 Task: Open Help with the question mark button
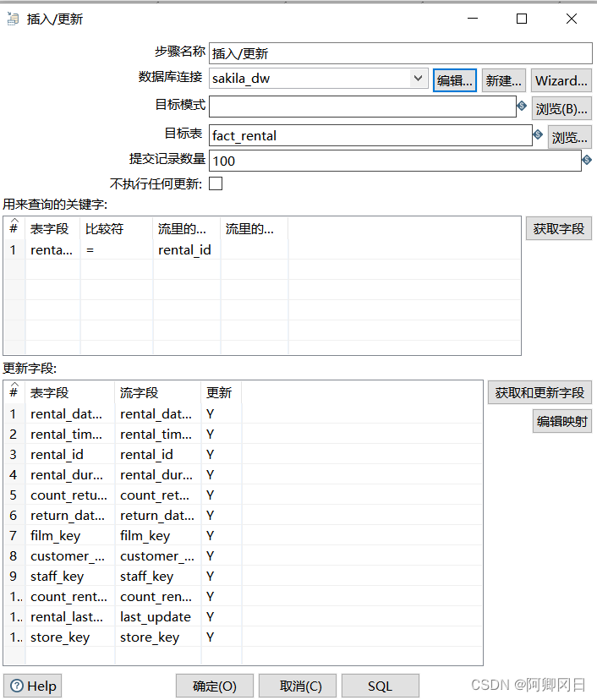tap(33, 686)
